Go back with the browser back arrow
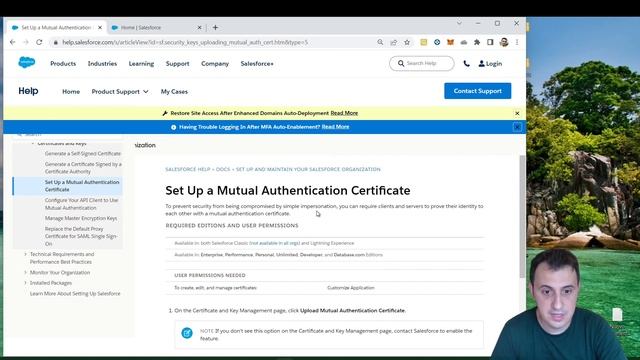 (12, 42)
